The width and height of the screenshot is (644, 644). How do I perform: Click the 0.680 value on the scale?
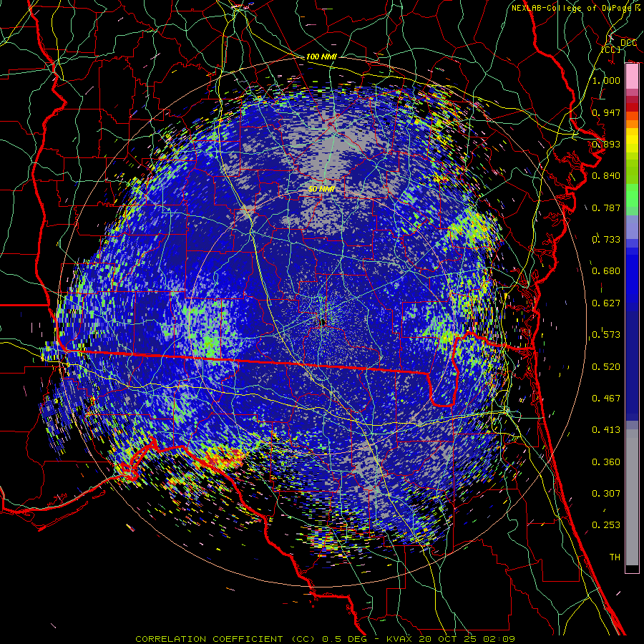(606, 271)
